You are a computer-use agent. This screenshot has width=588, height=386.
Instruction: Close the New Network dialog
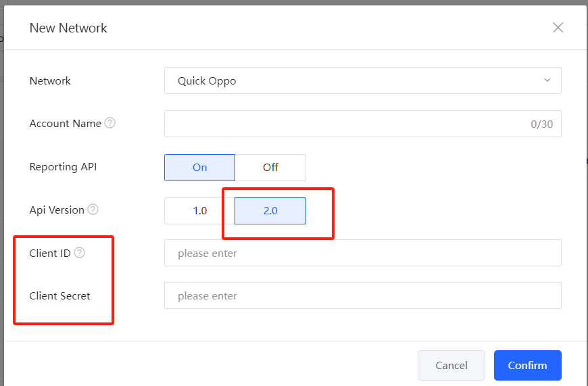click(558, 28)
